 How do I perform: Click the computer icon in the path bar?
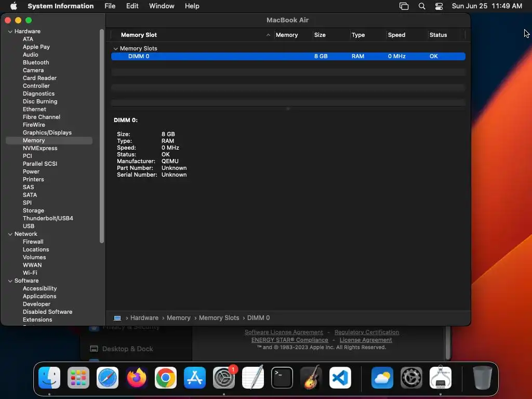[117, 318]
